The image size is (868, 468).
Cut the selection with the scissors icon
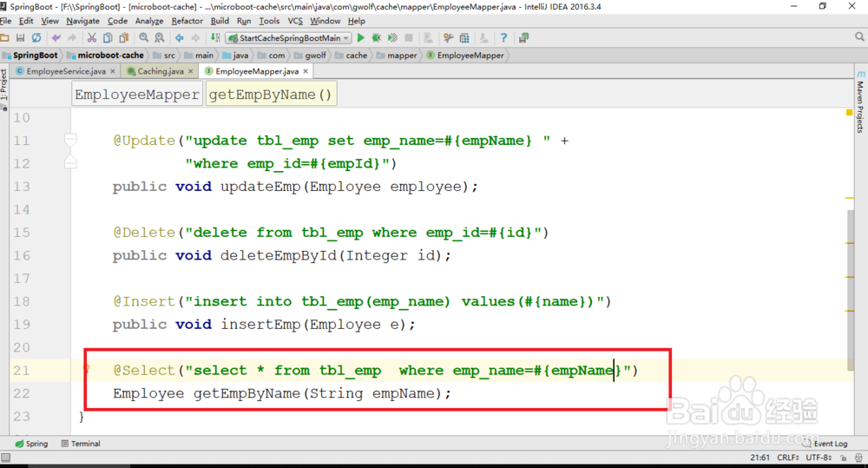point(92,37)
